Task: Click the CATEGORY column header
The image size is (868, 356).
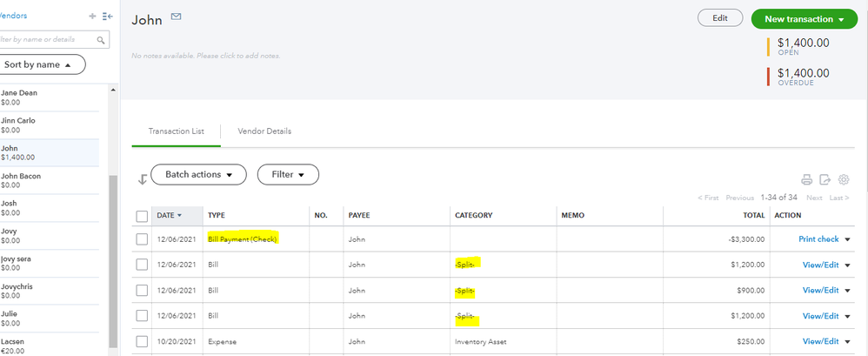Action: [x=473, y=215]
